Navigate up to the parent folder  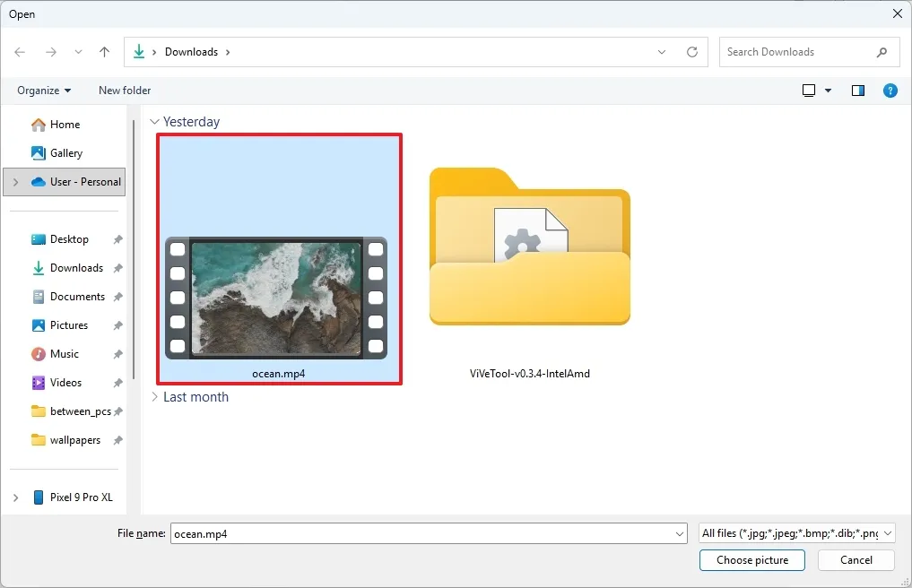(x=103, y=51)
